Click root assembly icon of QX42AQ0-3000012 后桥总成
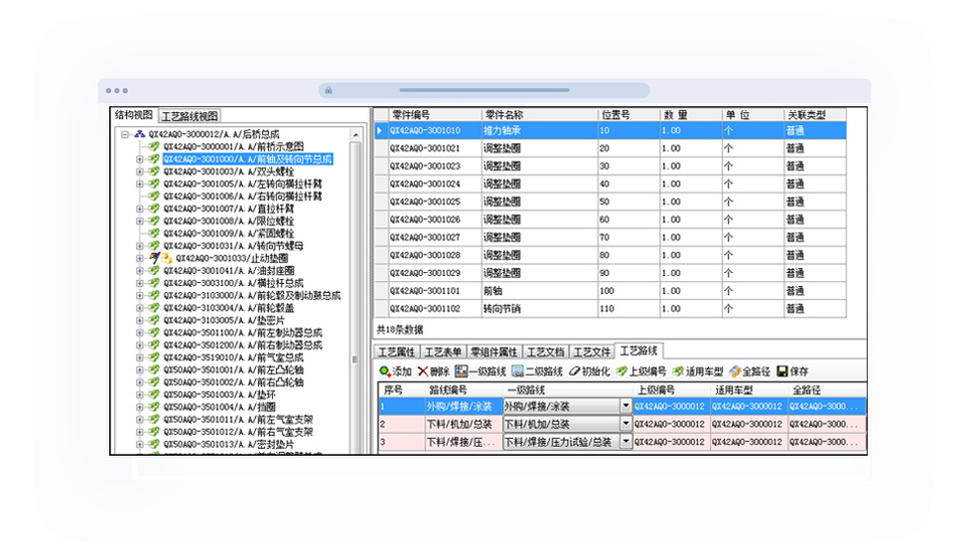Screen dimensions: 968x560 140,134
